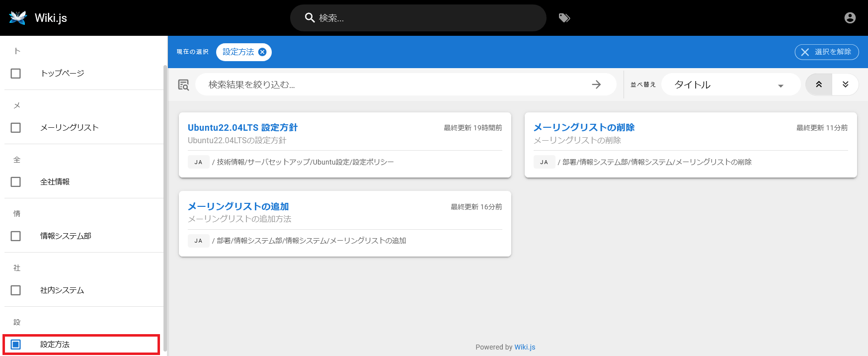The image size is (868, 356).
Task: Click the 最終更新 19時間前 timestamp
Action: [473, 128]
